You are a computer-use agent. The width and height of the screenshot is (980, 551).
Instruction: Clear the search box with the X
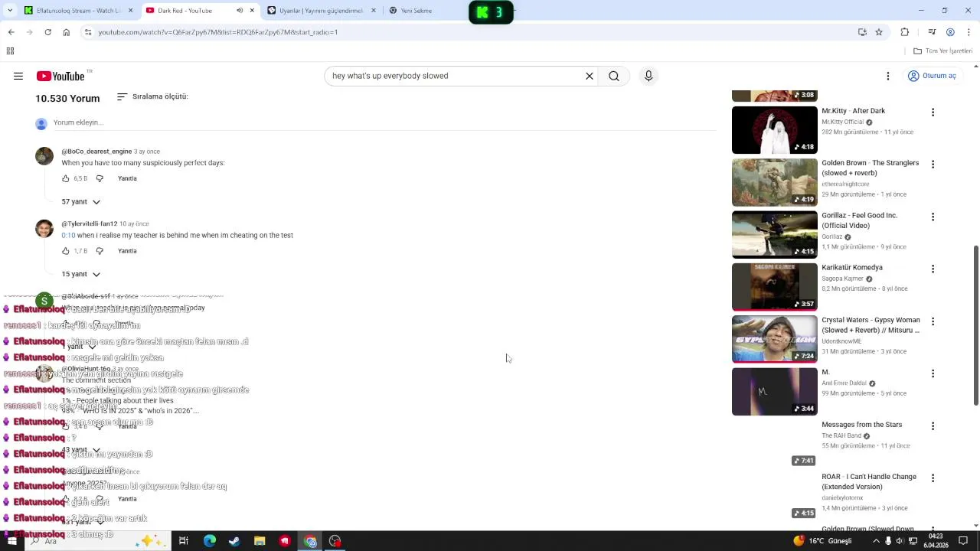point(590,76)
